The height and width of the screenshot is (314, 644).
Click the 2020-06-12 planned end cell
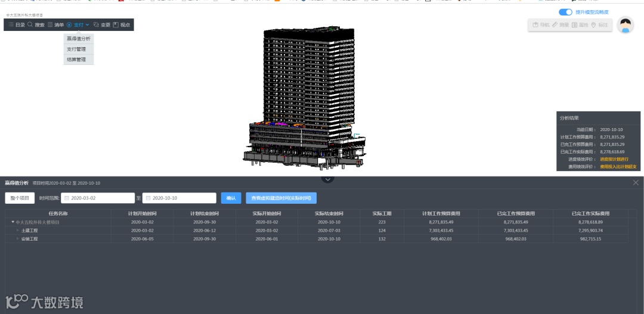coord(205,230)
